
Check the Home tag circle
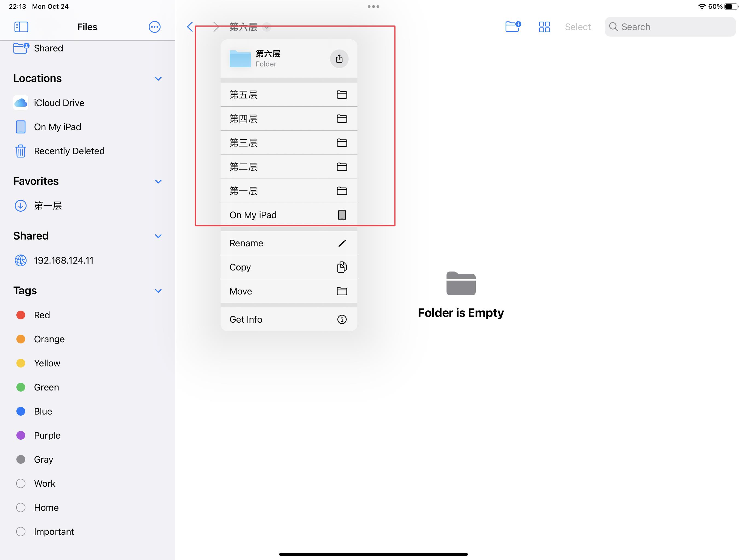click(21, 507)
